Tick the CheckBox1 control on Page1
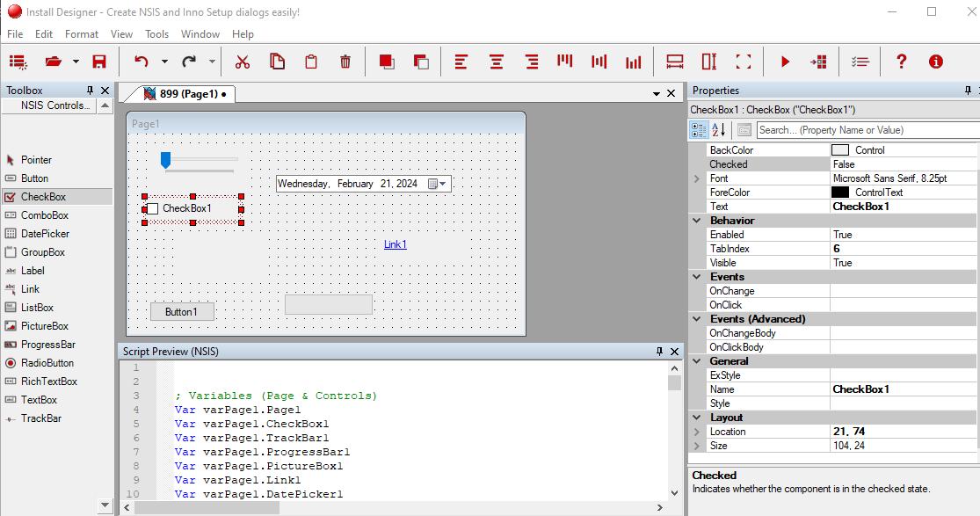The height and width of the screenshot is (516, 980). [152, 208]
